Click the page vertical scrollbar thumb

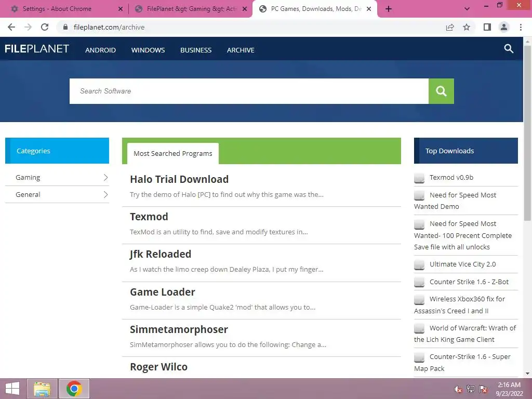[x=527, y=132]
